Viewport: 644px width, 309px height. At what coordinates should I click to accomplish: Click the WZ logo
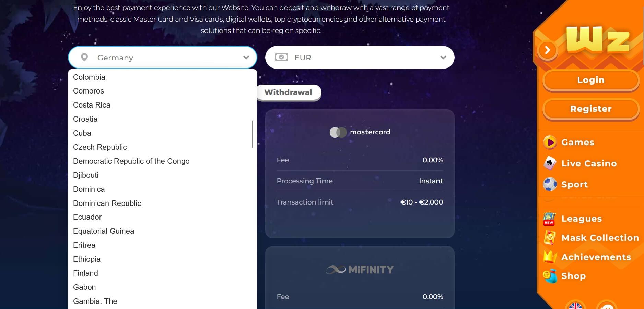click(598, 40)
